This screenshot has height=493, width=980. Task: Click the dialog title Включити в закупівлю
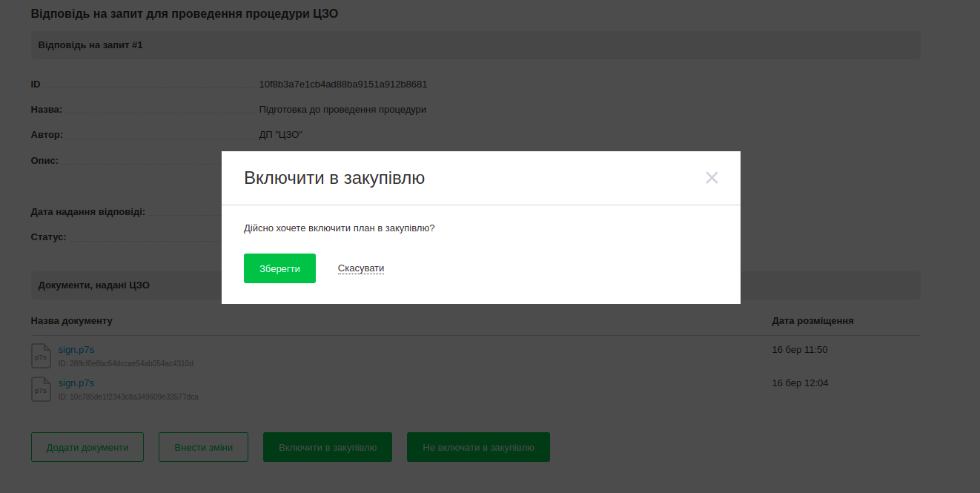[x=334, y=178]
